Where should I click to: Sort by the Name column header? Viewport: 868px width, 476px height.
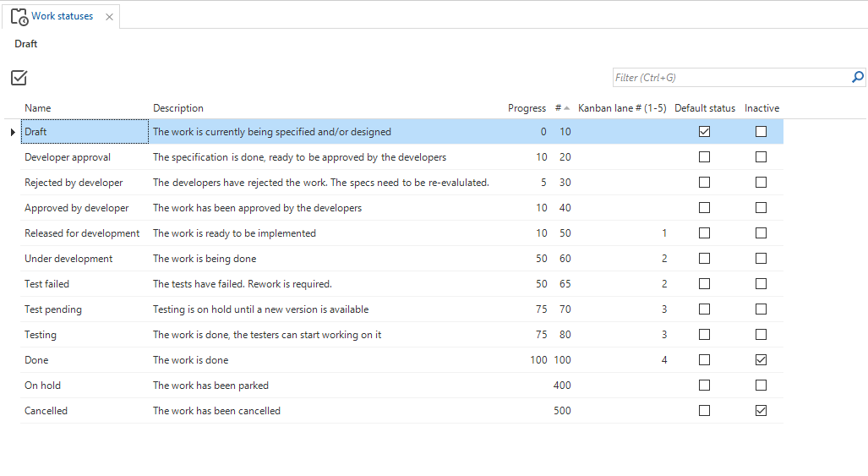point(38,108)
